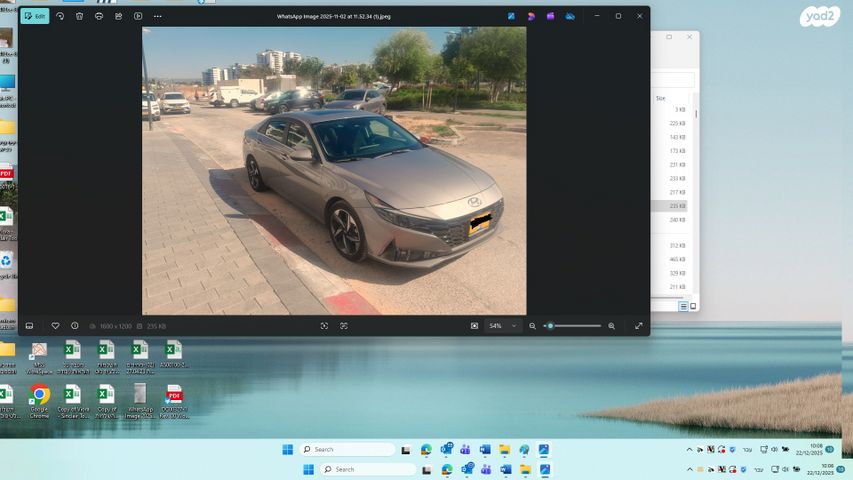
Task: Switch File Explorer to large icons view
Action: coord(693,306)
